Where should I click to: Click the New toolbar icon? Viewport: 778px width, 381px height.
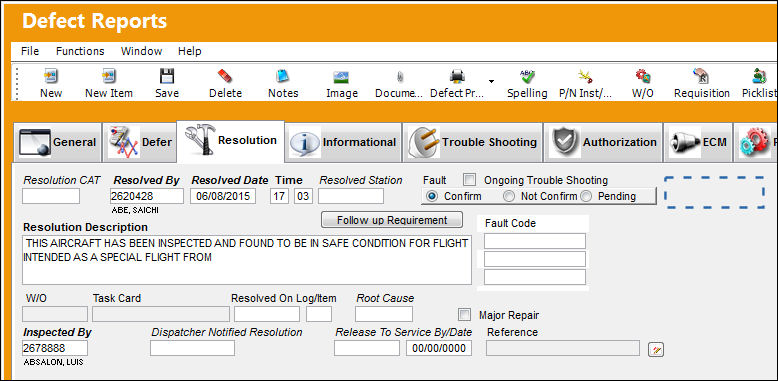click(x=51, y=76)
